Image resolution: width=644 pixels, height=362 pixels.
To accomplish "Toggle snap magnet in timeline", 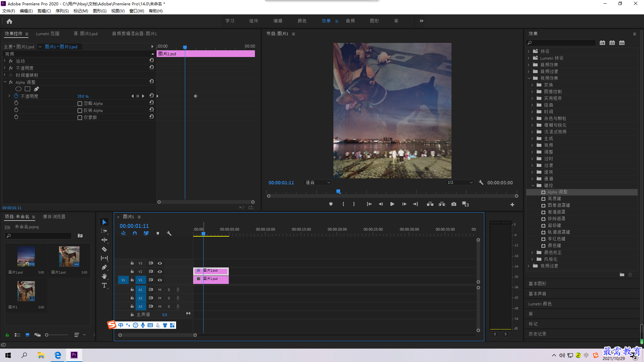I will click(x=135, y=233).
